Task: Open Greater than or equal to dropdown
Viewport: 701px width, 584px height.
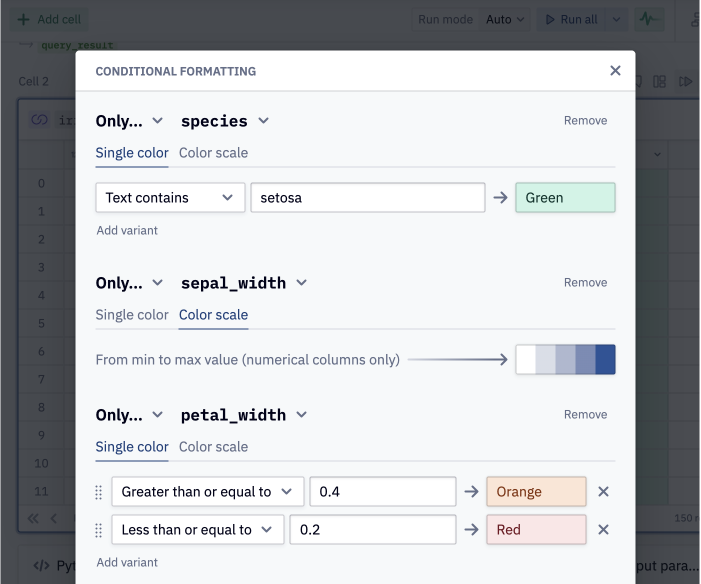Action: [x=207, y=492]
